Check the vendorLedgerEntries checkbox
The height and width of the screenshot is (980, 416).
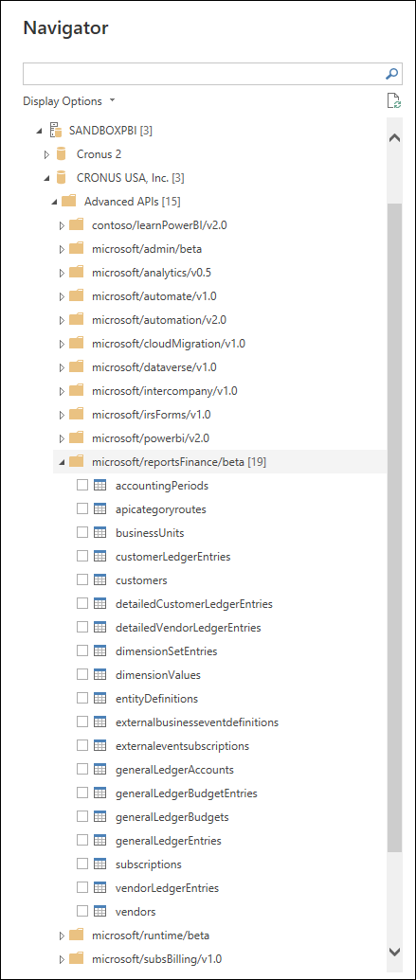coord(82,888)
